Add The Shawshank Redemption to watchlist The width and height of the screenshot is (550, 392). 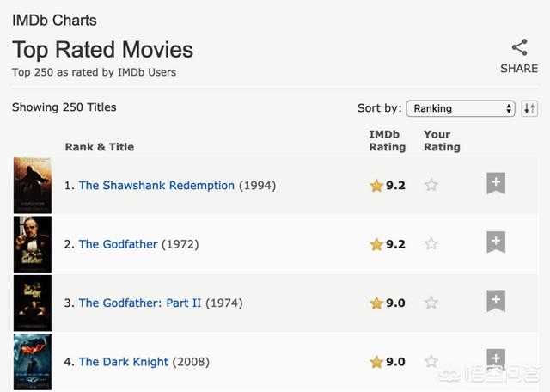496,184
